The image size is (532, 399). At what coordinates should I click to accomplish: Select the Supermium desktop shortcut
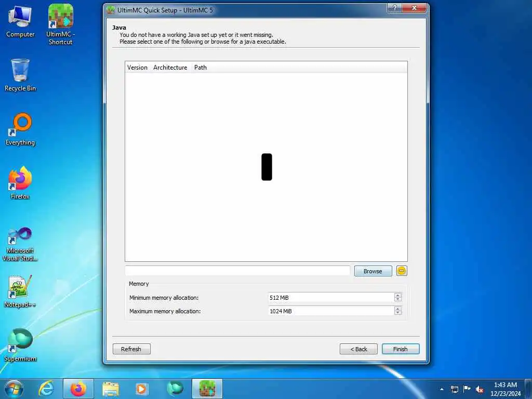pyautogui.click(x=20, y=345)
